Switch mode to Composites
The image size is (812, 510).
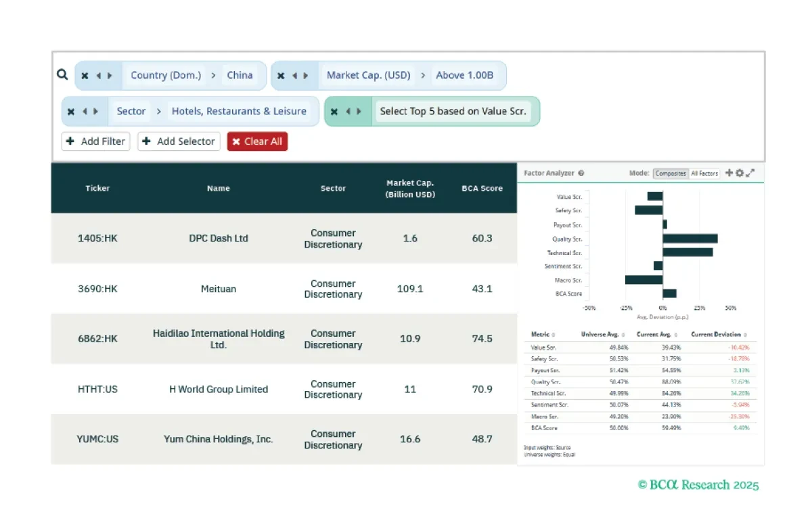pos(671,174)
